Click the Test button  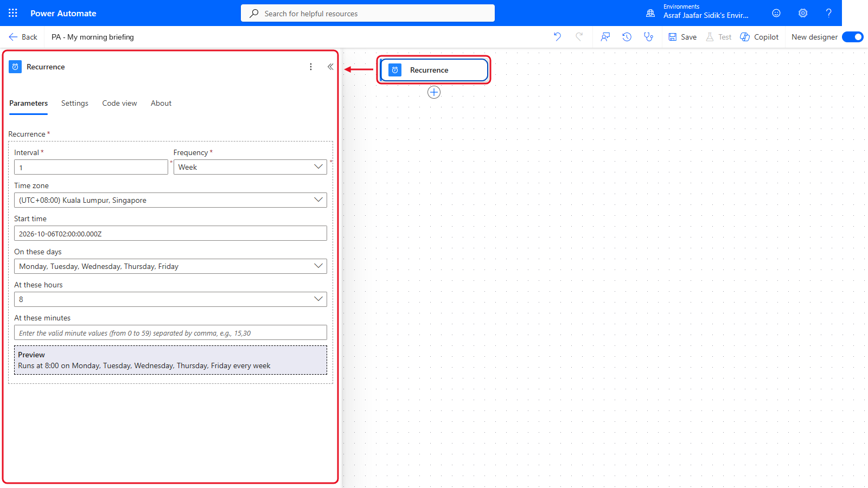(718, 37)
